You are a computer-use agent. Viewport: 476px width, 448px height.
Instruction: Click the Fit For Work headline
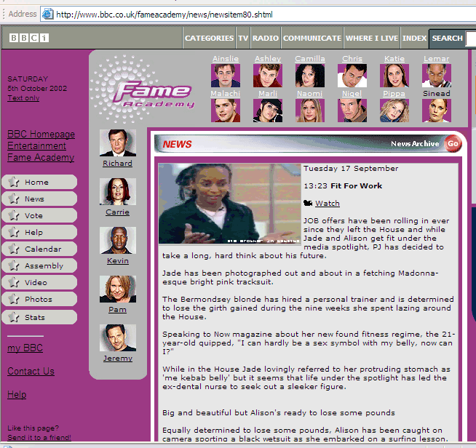pyautogui.click(x=356, y=185)
